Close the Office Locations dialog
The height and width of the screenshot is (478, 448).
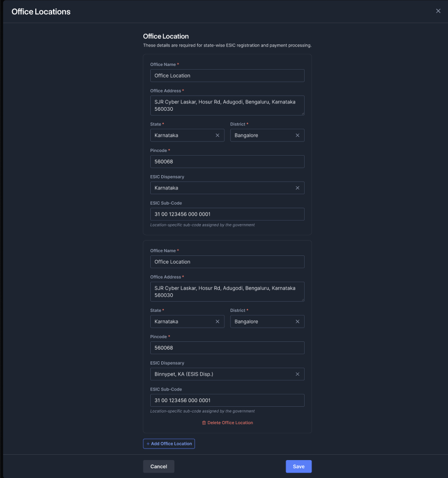438,11
